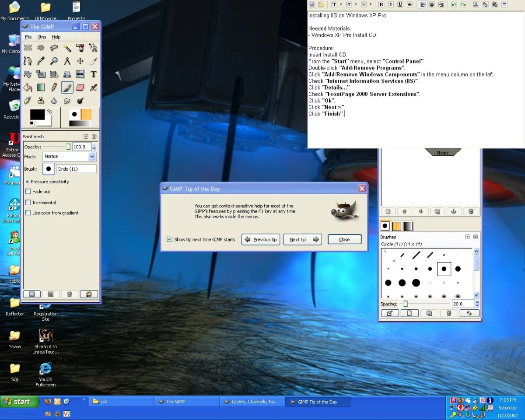Open the Xtns menu
The image size is (525, 420).
click(42, 37)
